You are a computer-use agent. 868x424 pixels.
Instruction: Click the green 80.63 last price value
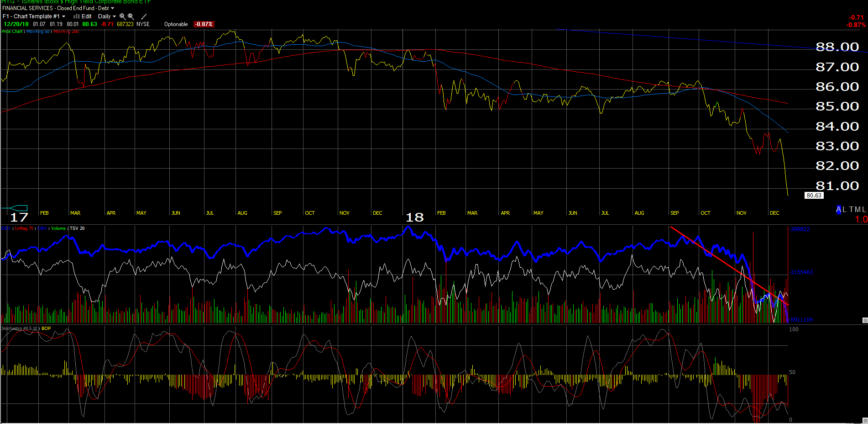tap(89, 24)
